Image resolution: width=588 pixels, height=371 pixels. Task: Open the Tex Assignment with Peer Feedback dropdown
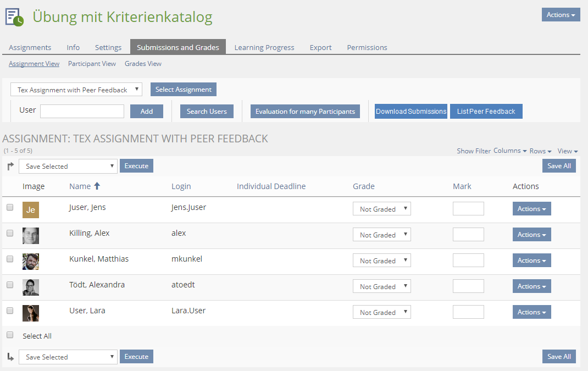[76, 90]
